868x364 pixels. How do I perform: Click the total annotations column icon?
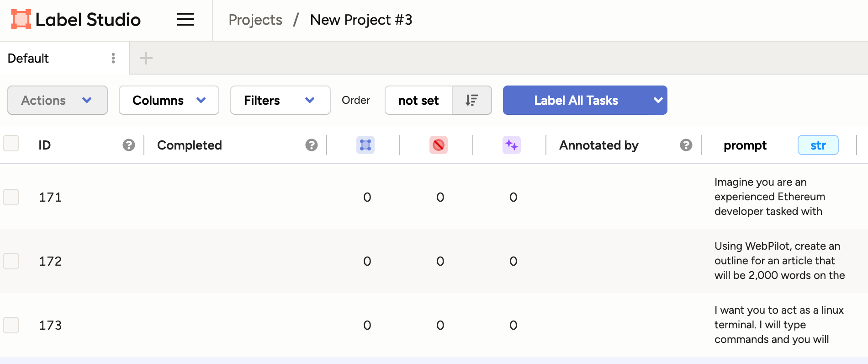(x=365, y=145)
